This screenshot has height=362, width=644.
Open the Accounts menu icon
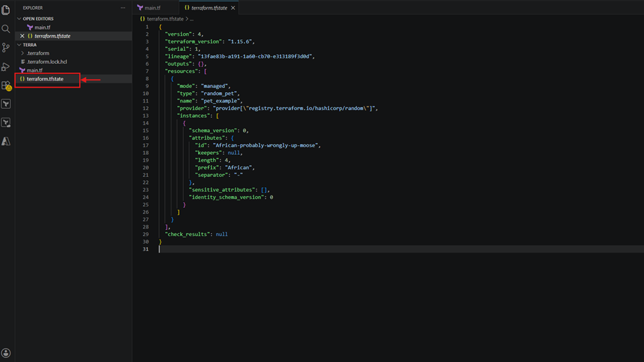click(6, 353)
